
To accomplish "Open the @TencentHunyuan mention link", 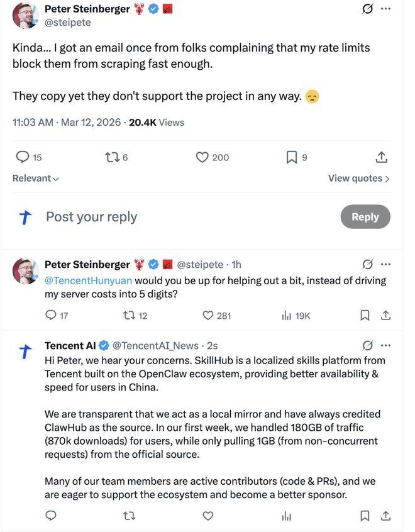I will pyautogui.click(x=88, y=280).
